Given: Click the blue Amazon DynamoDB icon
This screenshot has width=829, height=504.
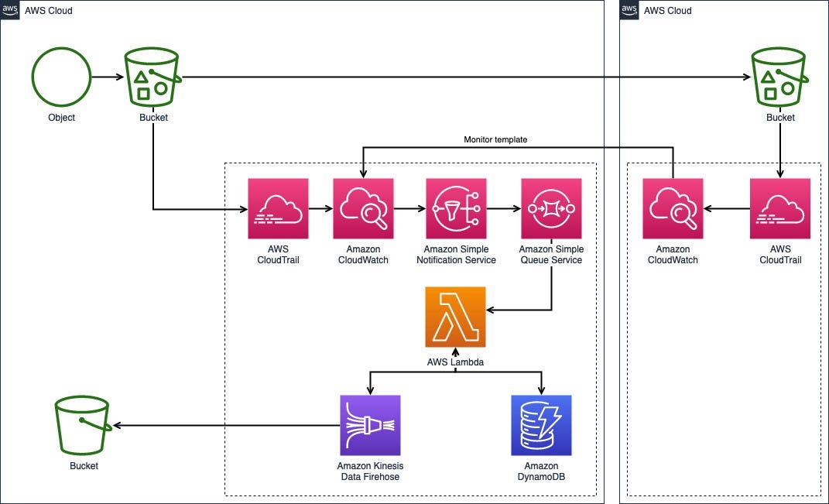Looking at the screenshot, I should click(x=541, y=425).
